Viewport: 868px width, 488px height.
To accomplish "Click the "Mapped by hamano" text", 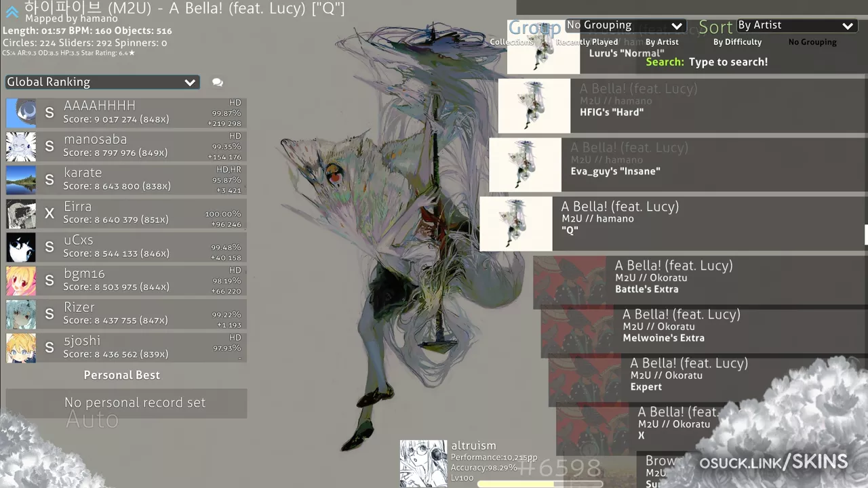I will [x=71, y=19].
